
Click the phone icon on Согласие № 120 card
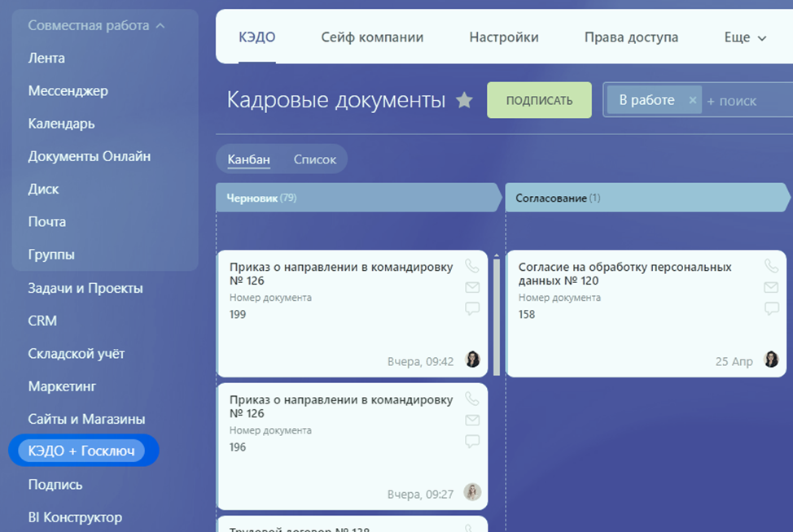[x=772, y=264]
